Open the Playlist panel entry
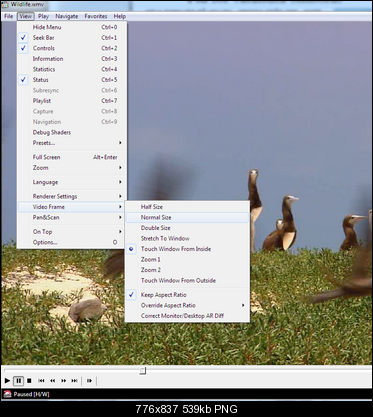This screenshot has width=373, height=417. (72, 101)
